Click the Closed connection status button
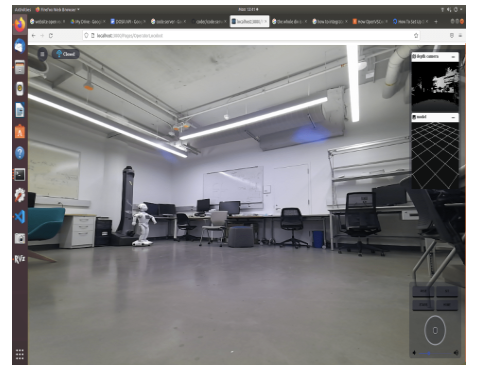 [x=66, y=54]
